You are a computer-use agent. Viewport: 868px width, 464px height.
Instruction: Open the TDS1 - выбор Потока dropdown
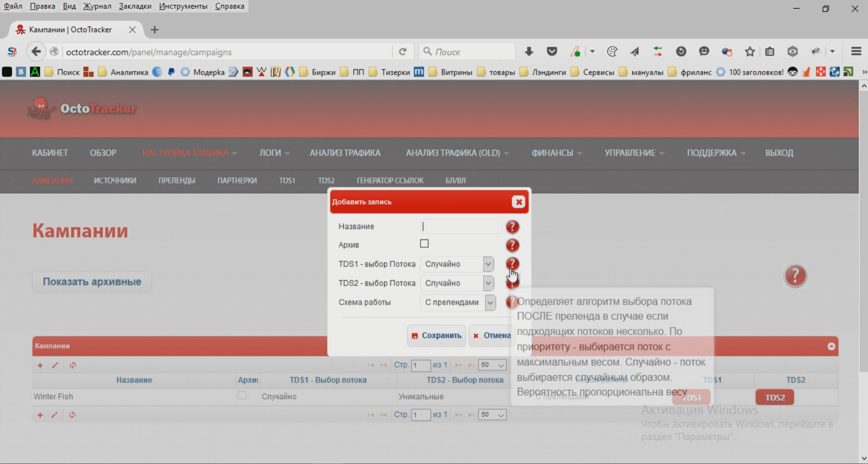pyautogui.click(x=457, y=264)
